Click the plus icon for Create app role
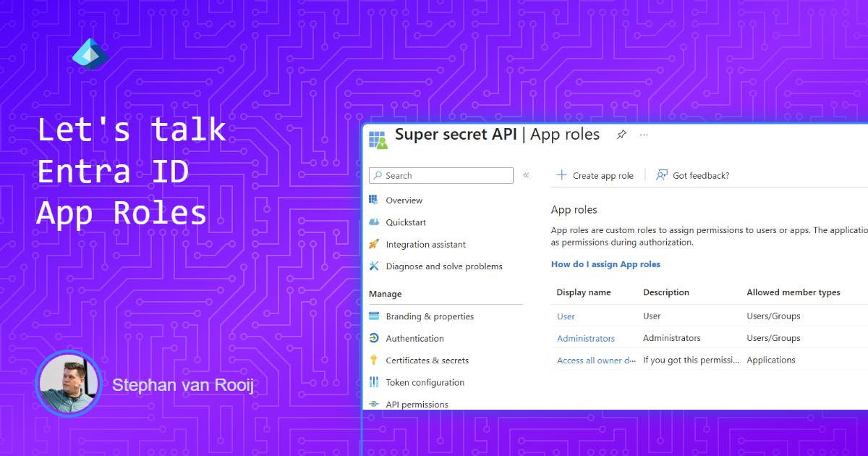Image resolution: width=868 pixels, height=456 pixels. coord(561,175)
